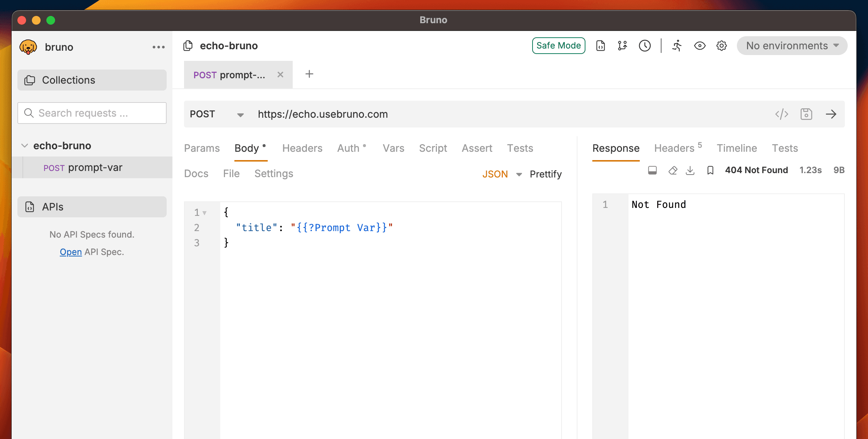Open the No environments dropdown
This screenshot has height=439, width=868.
click(792, 46)
